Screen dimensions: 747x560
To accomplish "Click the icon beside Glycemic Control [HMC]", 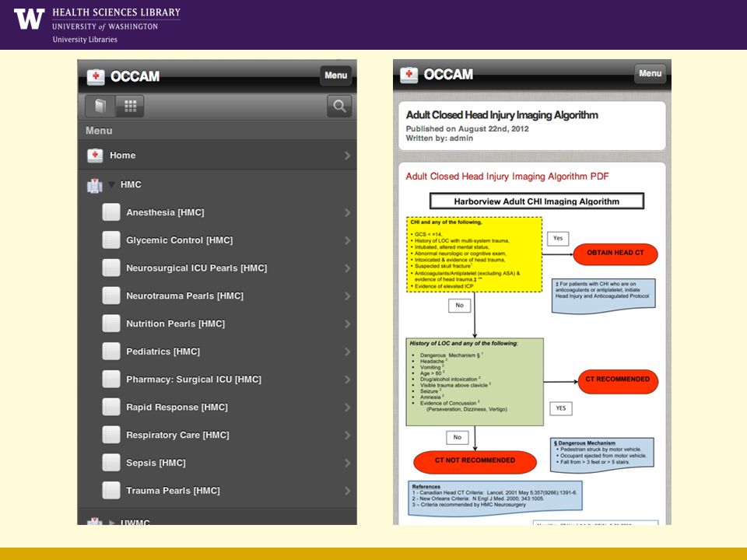I will click(111, 240).
